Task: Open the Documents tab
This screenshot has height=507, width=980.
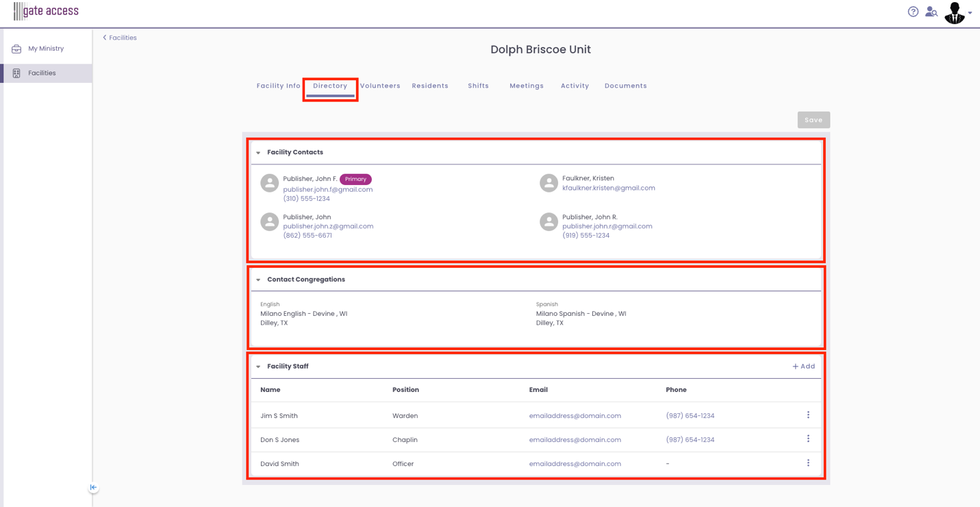Action: (x=625, y=86)
